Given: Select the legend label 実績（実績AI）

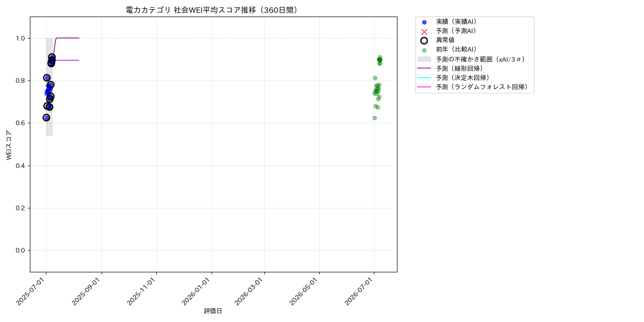Looking at the screenshot, I should (456, 22).
